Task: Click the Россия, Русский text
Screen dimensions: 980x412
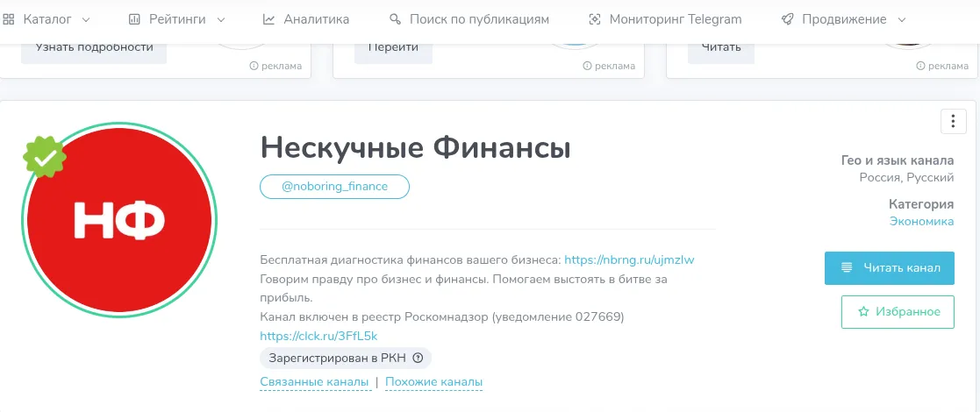Action: [x=907, y=178]
